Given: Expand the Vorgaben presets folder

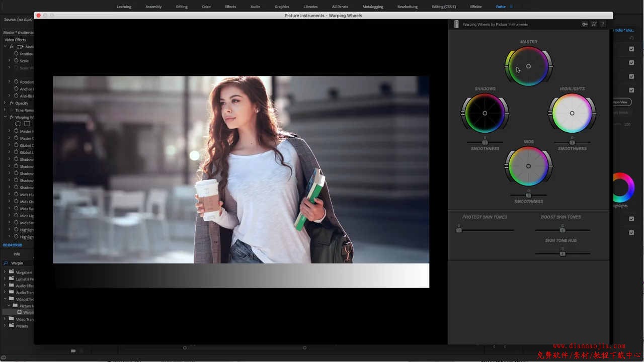Looking at the screenshot, I should [x=5, y=272].
